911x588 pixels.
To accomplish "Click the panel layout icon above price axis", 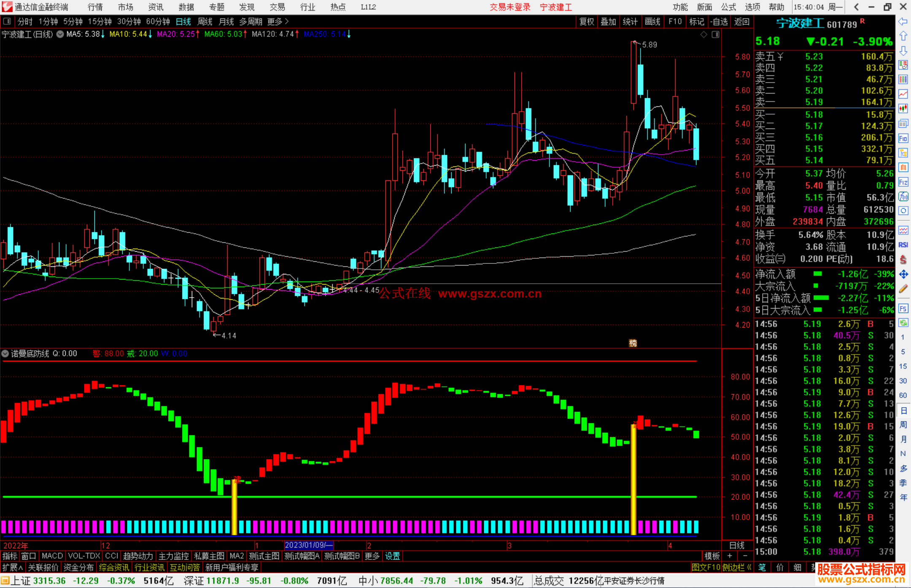I will 715,35.
